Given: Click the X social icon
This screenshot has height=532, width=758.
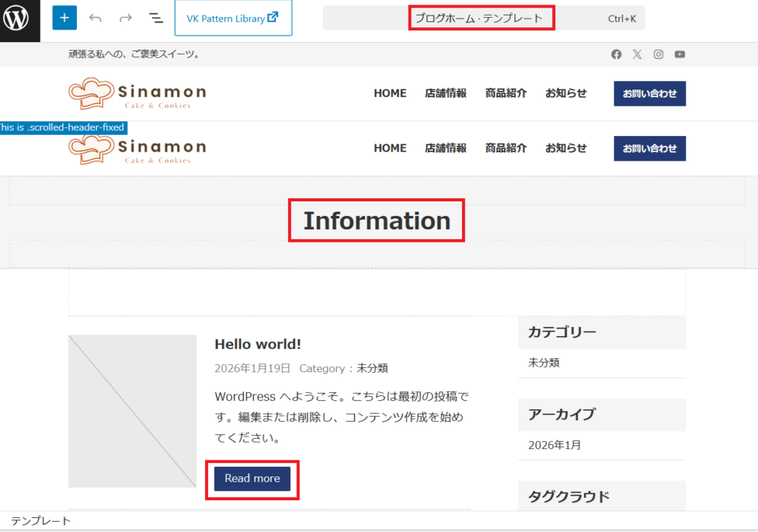Looking at the screenshot, I should click(x=637, y=54).
